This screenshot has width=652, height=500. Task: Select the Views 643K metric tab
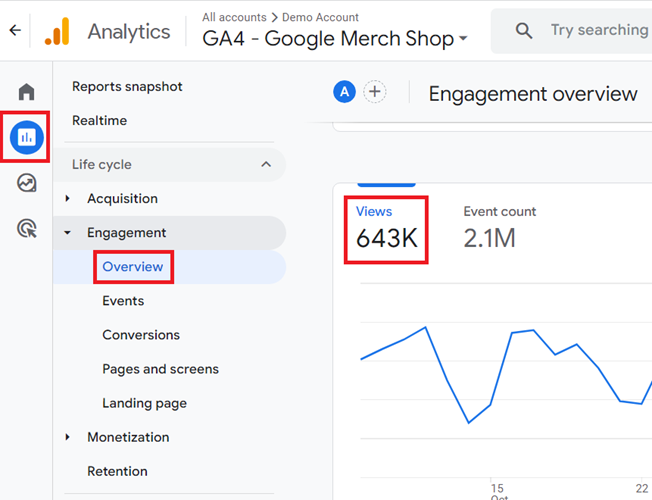tap(386, 230)
